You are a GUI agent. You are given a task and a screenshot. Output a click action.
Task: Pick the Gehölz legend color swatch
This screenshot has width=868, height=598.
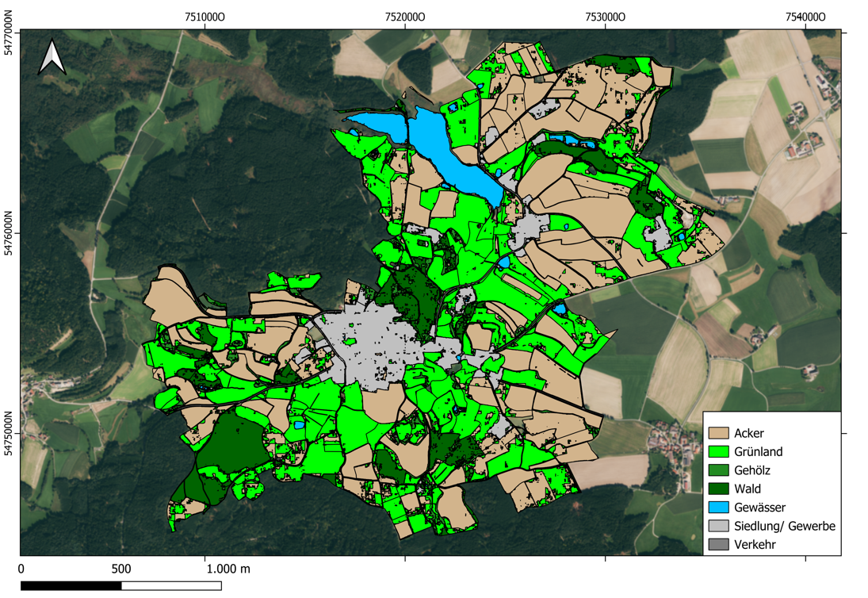coord(718,470)
